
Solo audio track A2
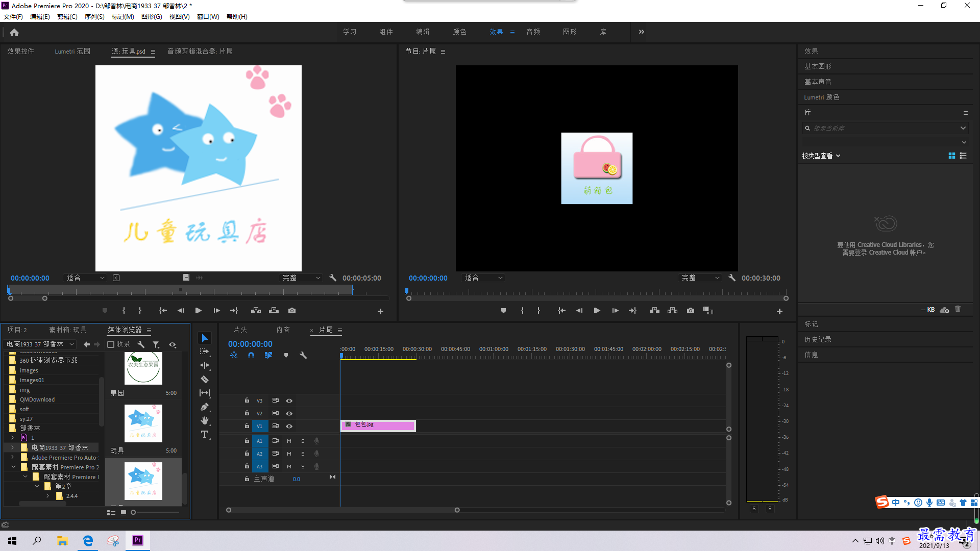[303, 454]
